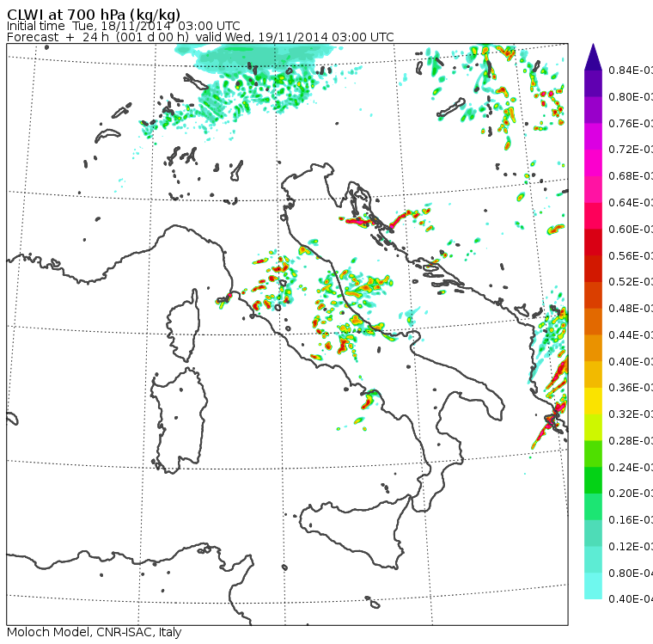The height and width of the screenshot is (644, 653).
Task: Click the 0.12E-03 colorbar label
Action: pos(631,547)
